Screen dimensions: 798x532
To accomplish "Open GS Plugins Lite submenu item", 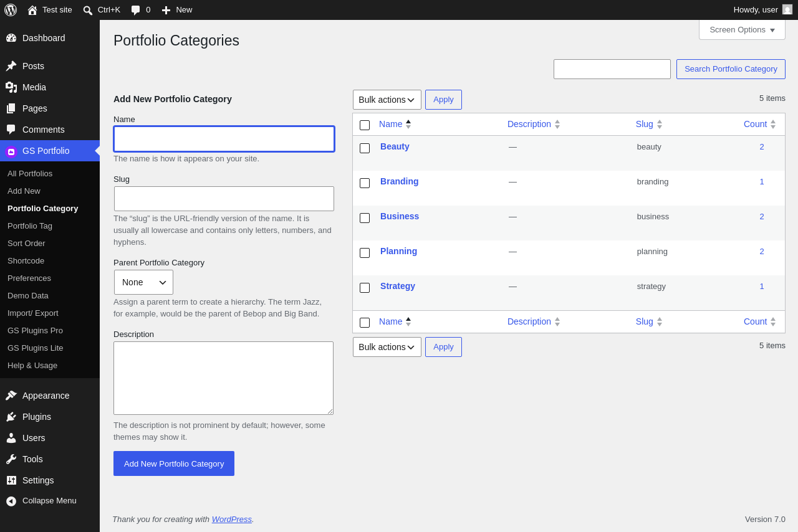I will coord(36,348).
